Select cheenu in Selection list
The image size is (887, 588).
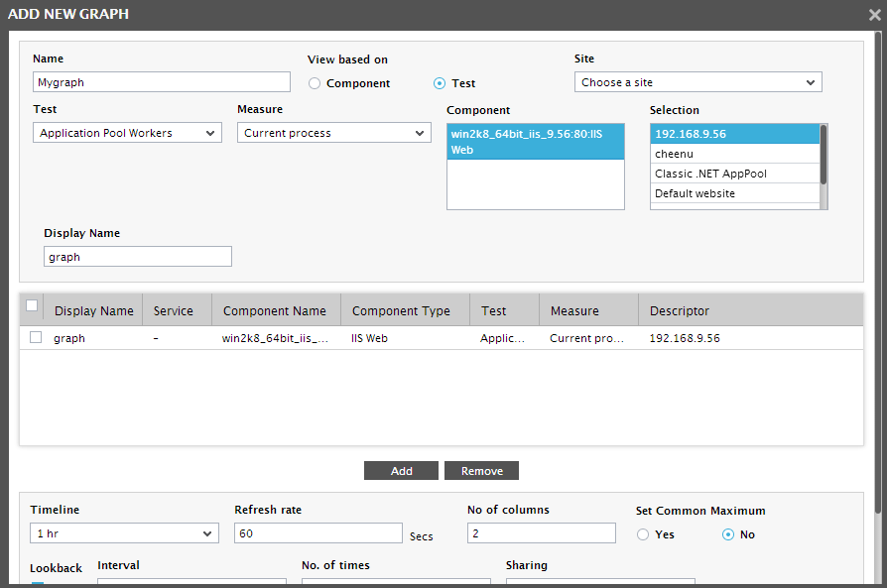coord(734,154)
